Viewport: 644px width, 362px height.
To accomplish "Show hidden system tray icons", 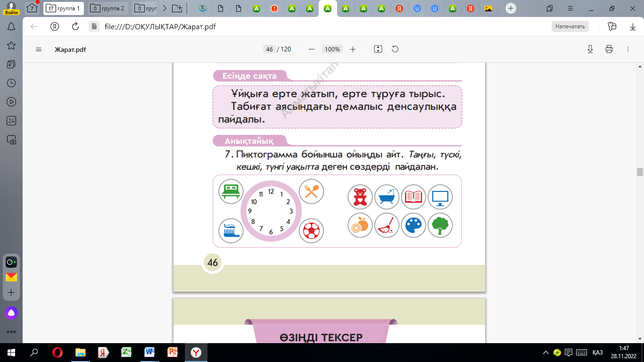I will click(546, 353).
